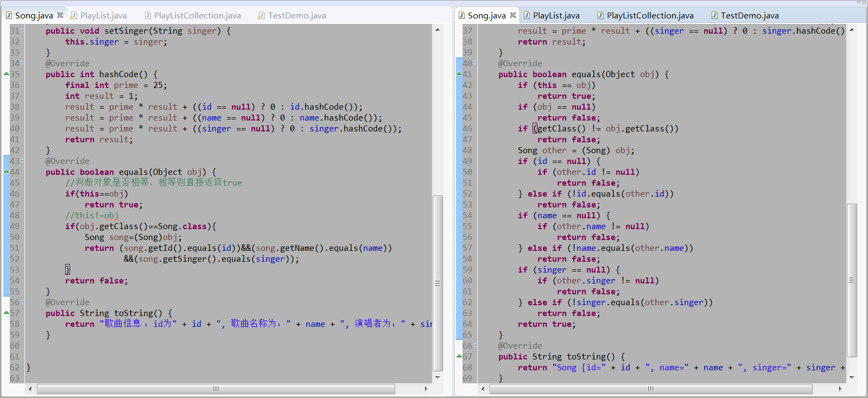Click down arrow of left editor vertical scrollbar
The image size is (868, 398).
tap(438, 377)
